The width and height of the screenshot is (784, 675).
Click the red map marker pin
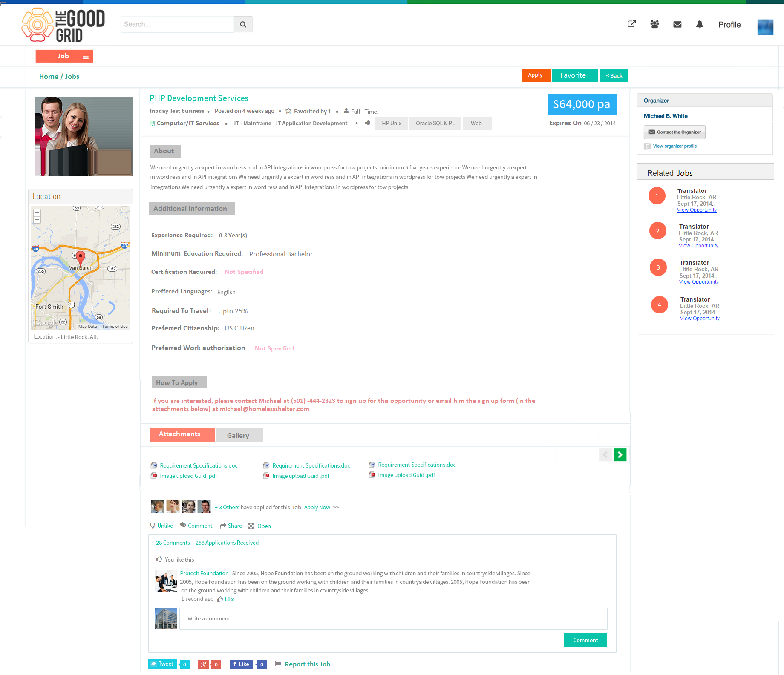81,259
